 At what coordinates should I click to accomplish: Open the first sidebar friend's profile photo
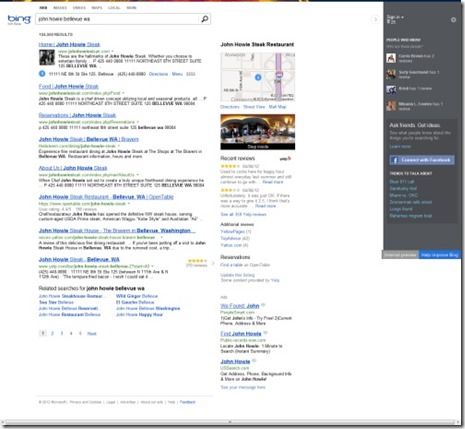click(x=391, y=58)
